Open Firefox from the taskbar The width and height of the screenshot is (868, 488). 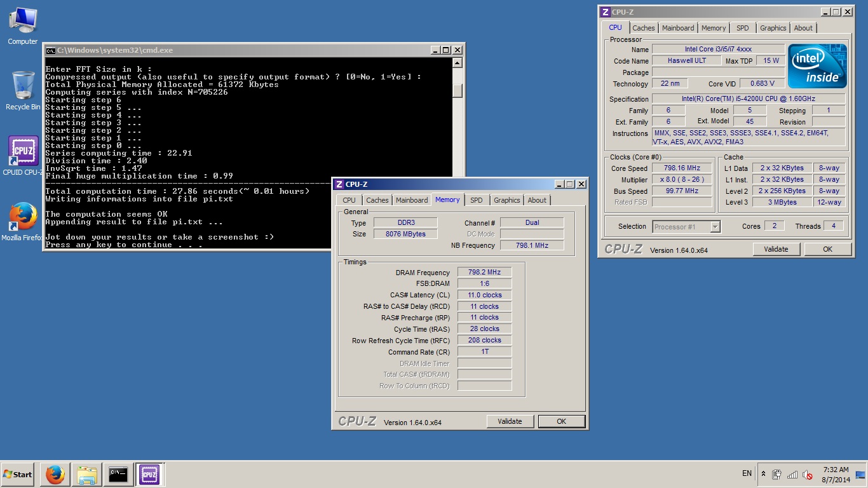55,474
